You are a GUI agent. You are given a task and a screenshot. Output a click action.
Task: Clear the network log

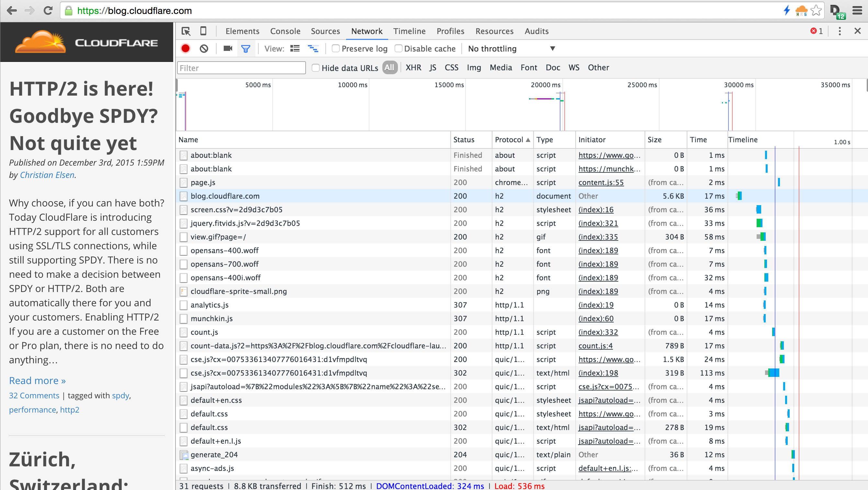point(204,49)
